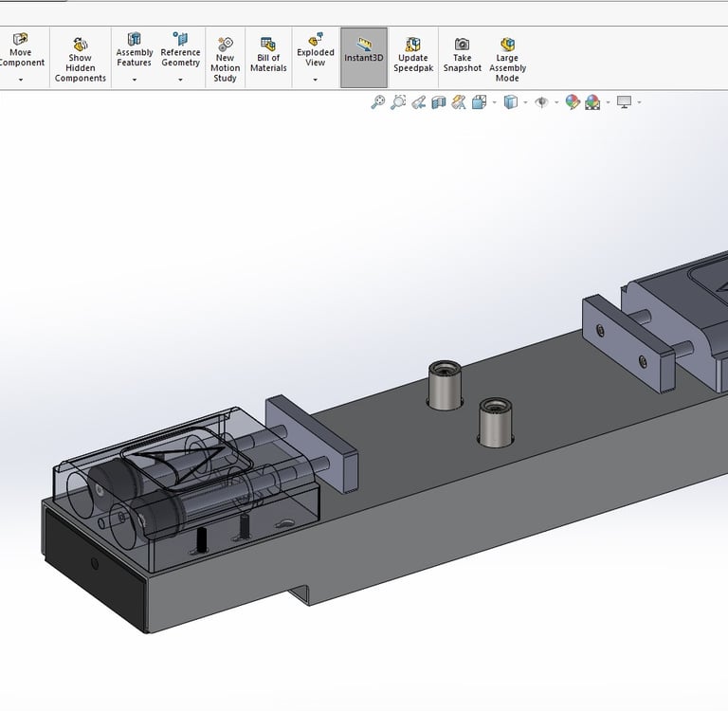Image resolution: width=728 pixels, height=711 pixels.
Task: Open the Hide/Show Items eye dropdown
Action: point(541,102)
